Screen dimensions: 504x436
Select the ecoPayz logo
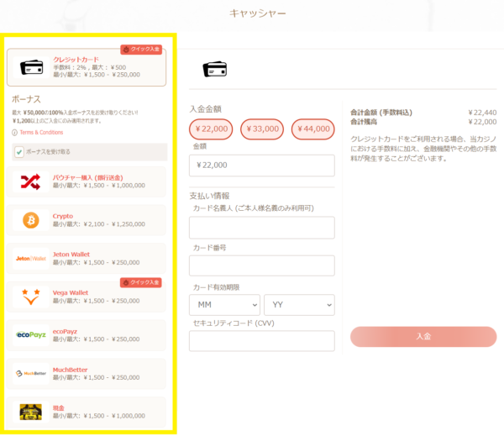(x=31, y=335)
